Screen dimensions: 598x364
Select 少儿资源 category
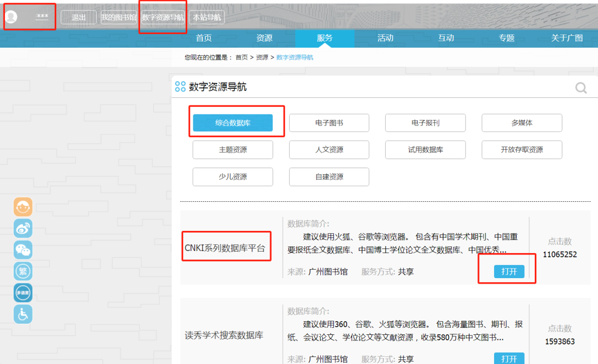[232, 177]
